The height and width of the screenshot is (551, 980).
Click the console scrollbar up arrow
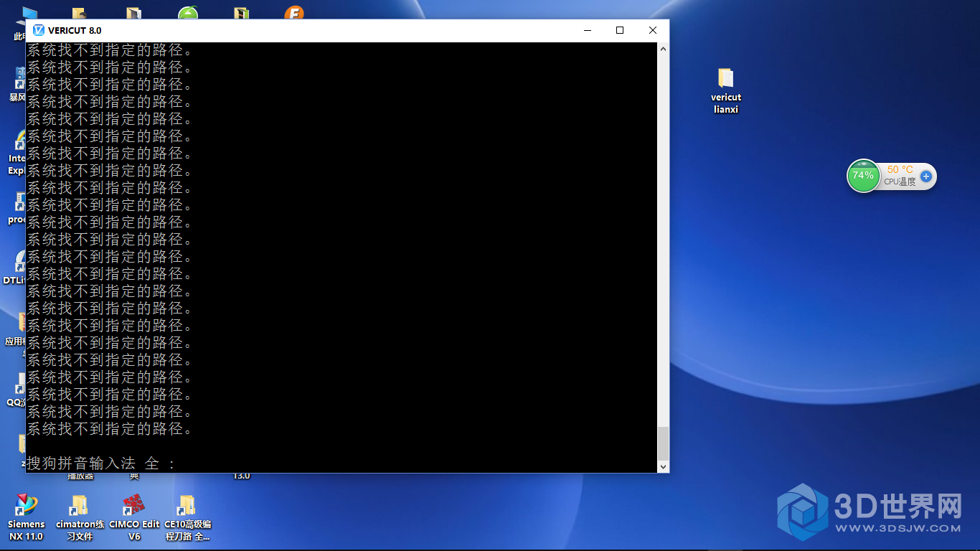pos(663,49)
